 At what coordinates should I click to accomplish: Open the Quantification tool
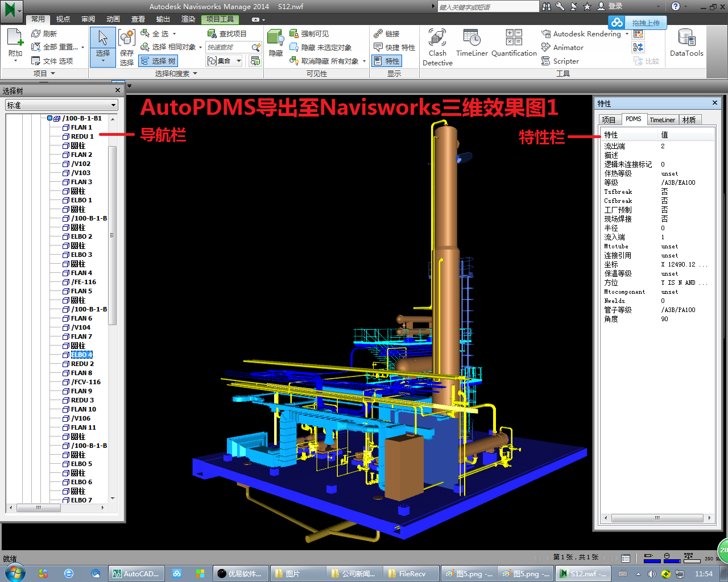click(514, 43)
